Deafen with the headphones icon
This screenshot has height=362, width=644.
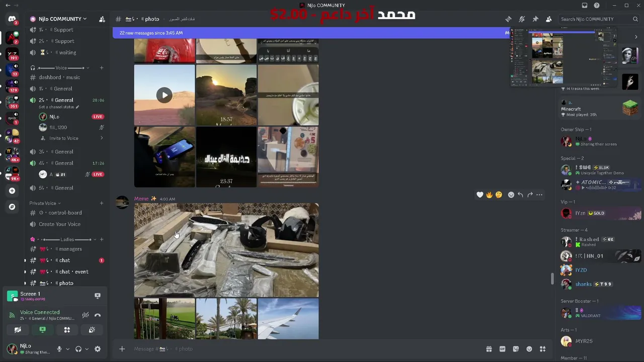click(x=78, y=349)
